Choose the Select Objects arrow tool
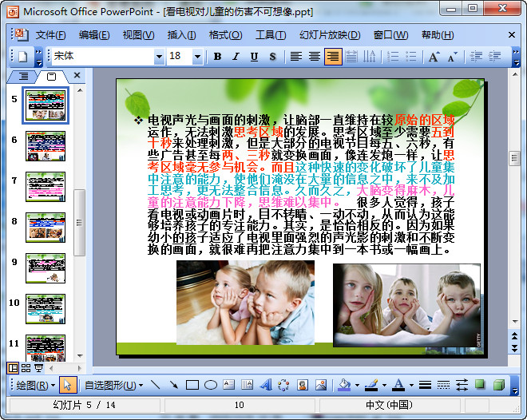The height and width of the screenshot is (420, 527). pos(68,385)
